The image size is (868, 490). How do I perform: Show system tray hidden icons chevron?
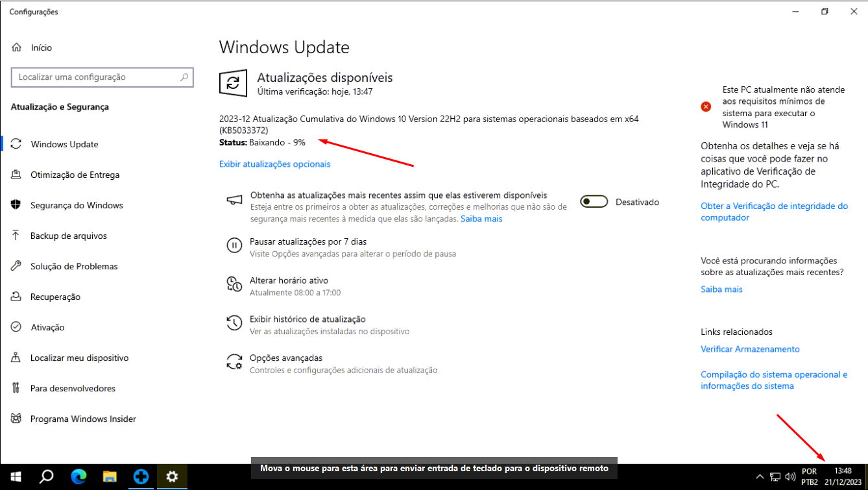(761, 477)
